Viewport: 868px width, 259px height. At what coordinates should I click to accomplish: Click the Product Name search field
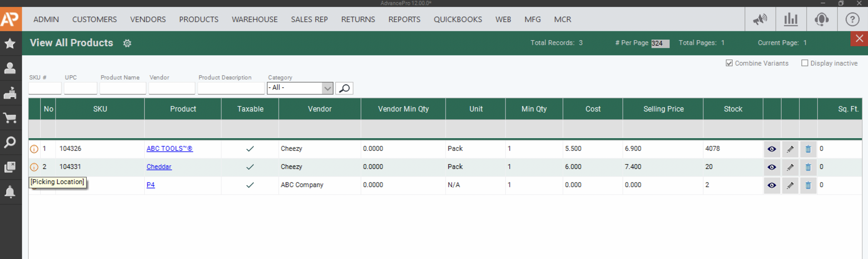123,89
